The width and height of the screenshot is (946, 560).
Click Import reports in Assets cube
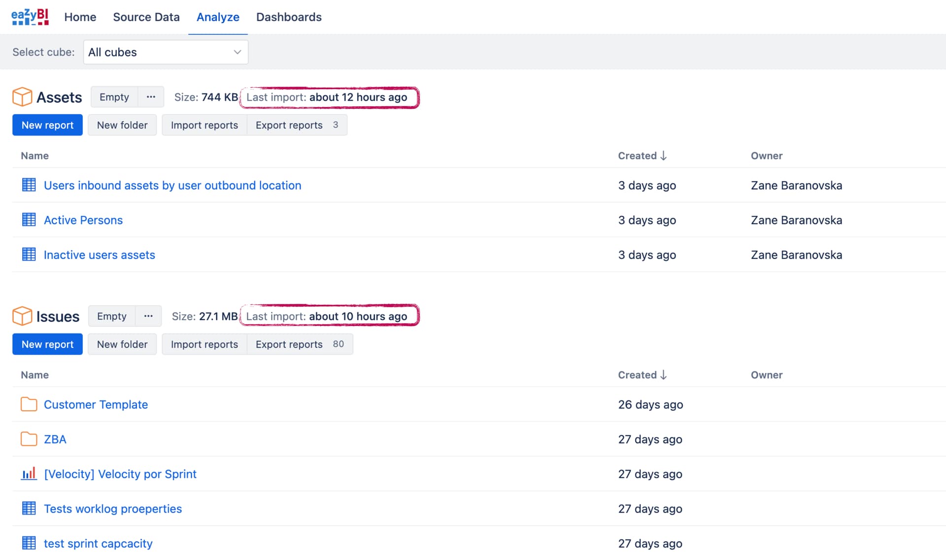tap(204, 125)
